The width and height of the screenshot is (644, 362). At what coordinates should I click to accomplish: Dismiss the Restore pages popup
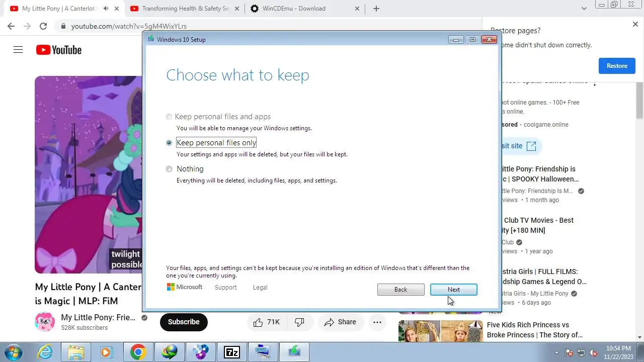pyautogui.click(x=635, y=24)
